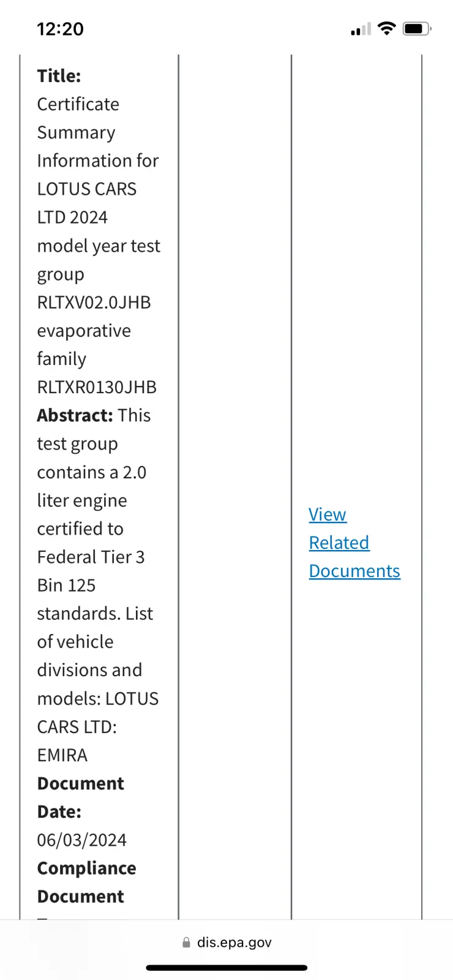Click the bold Title: label
This screenshot has width=453, height=980.
click(59, 76)
